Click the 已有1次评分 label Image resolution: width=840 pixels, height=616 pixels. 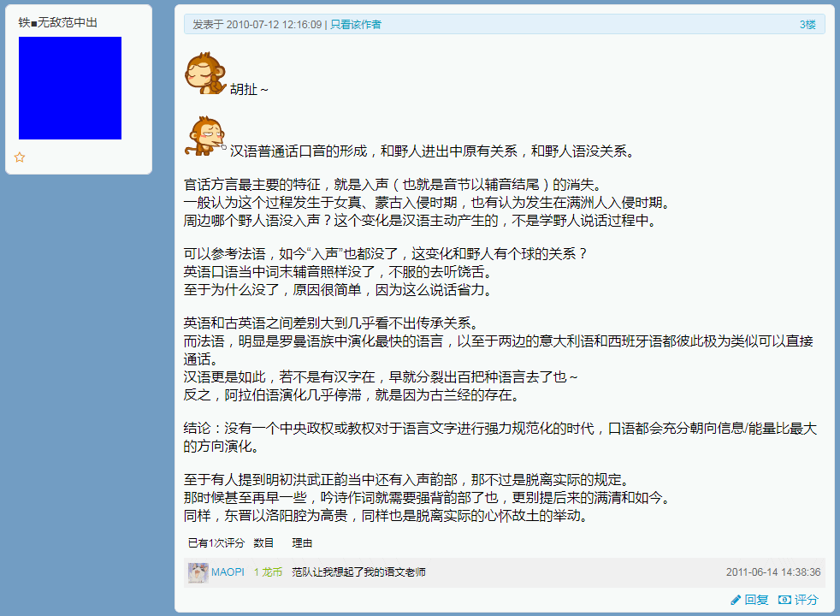[216, 543]
